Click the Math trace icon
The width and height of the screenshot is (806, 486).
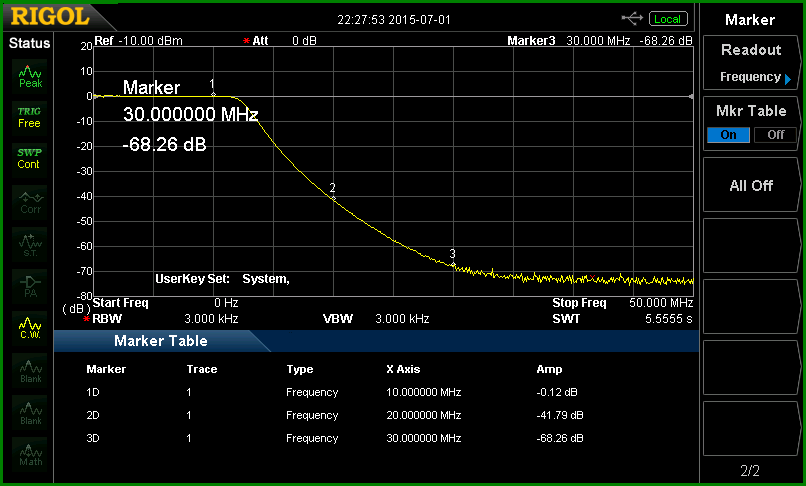(x=30, y=454)
